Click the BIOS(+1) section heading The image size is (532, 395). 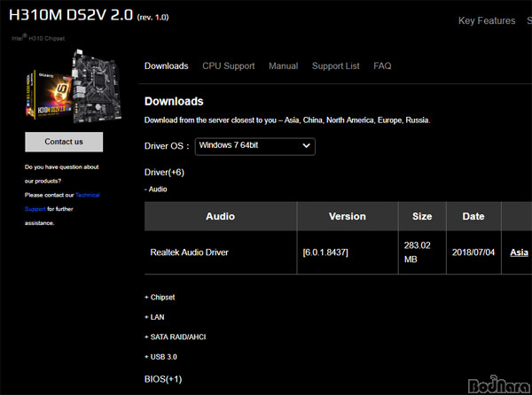(163, 379)
